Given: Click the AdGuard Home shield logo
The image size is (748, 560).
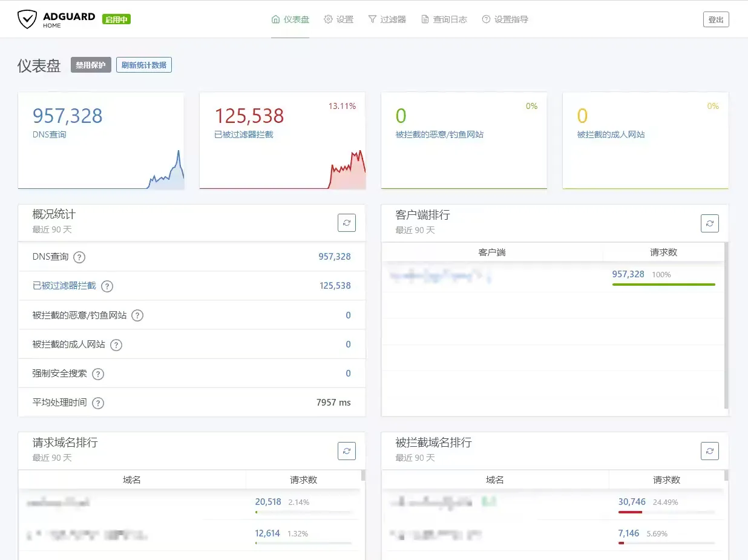Looking at the screenshot, I should pos(27,19).
